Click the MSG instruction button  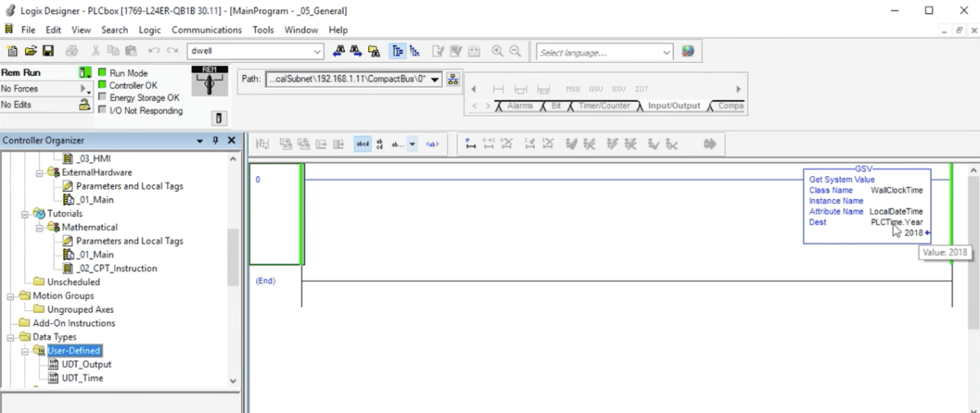(572, 89)
